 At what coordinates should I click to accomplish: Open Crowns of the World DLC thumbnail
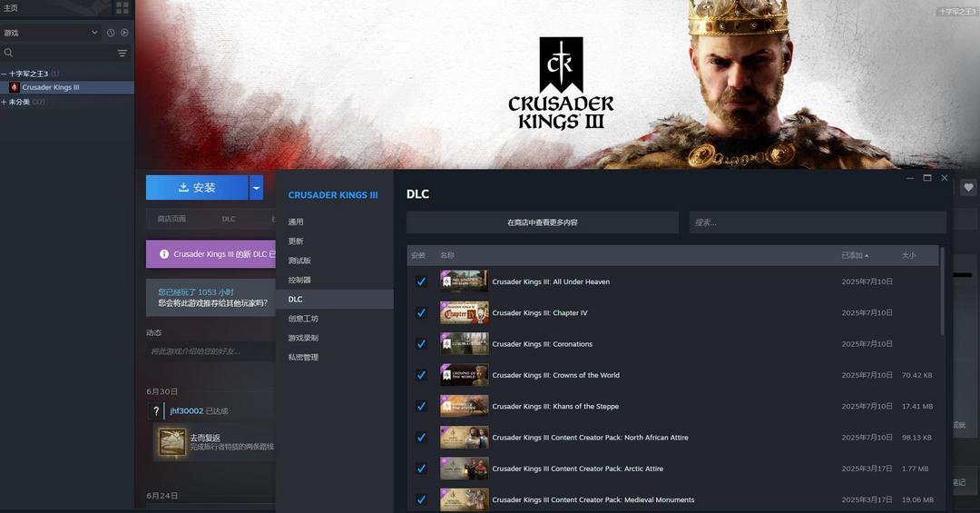(464, 375)
